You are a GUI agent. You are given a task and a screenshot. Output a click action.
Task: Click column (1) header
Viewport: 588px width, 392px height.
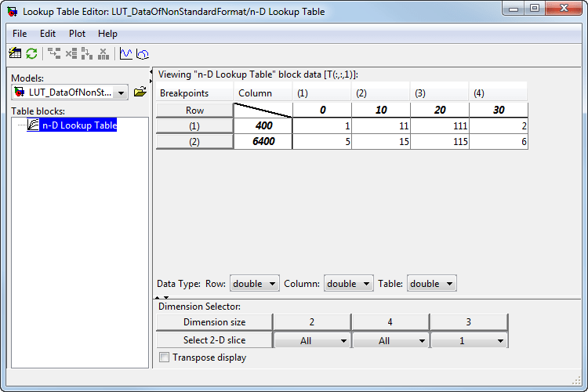tap(321, 93)
